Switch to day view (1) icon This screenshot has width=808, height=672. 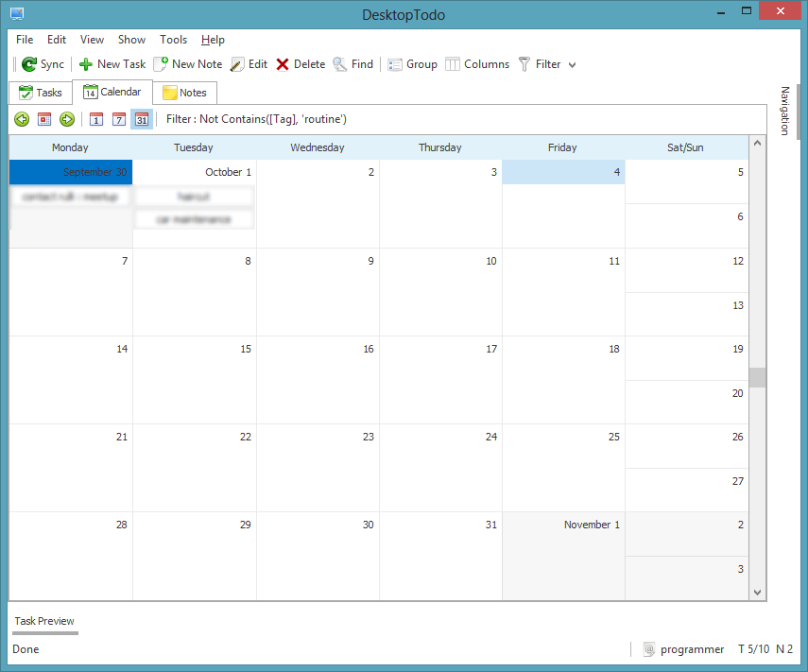[96, 119]
